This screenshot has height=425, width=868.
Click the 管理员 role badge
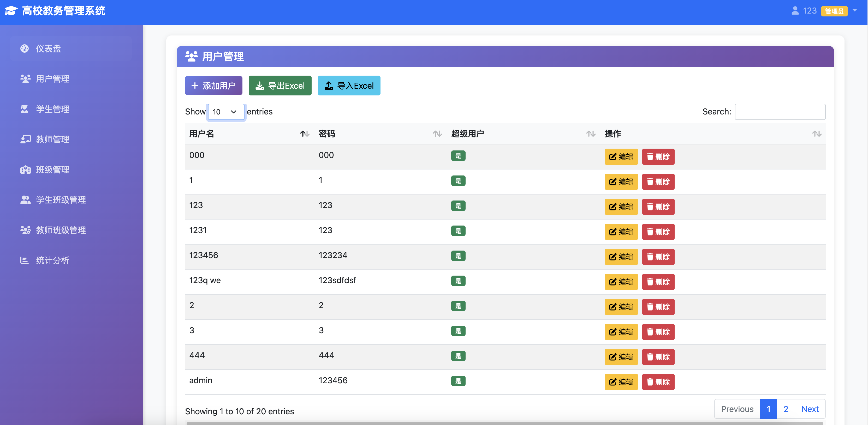pyautogui.click(x=834, y=11)
